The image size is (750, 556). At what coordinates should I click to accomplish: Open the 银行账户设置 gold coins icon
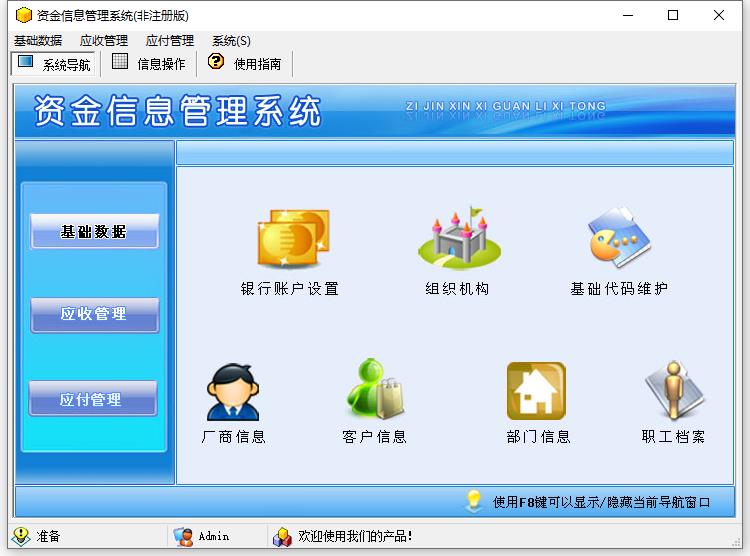(x=293, y=238)
